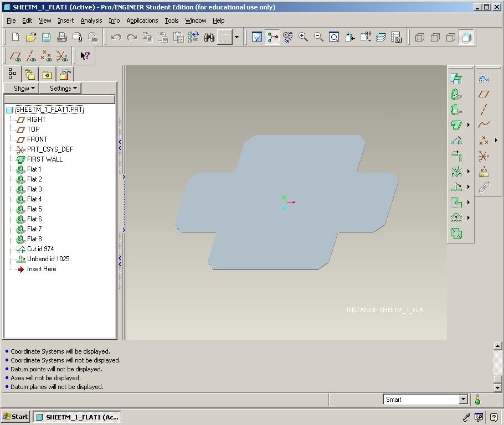Click the Refit view icon
This screenshot has width=504, height=425.
[334, 37]
